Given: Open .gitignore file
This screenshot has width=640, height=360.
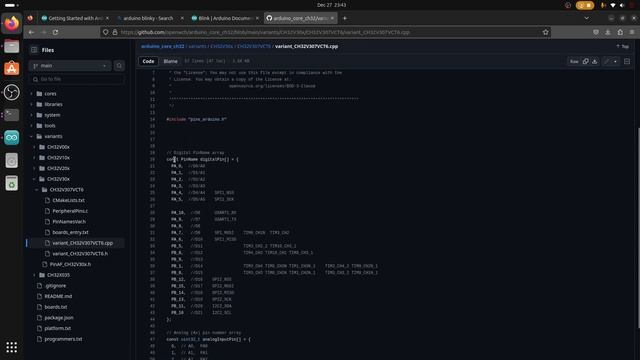Looking at the screenshot, I should pos(55,286).
